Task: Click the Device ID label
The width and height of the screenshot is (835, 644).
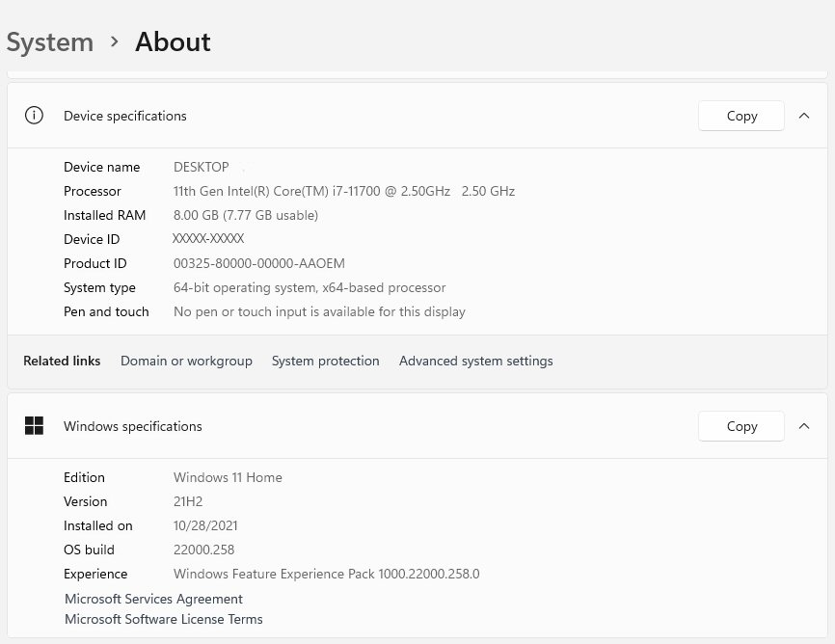Action: 92,239
